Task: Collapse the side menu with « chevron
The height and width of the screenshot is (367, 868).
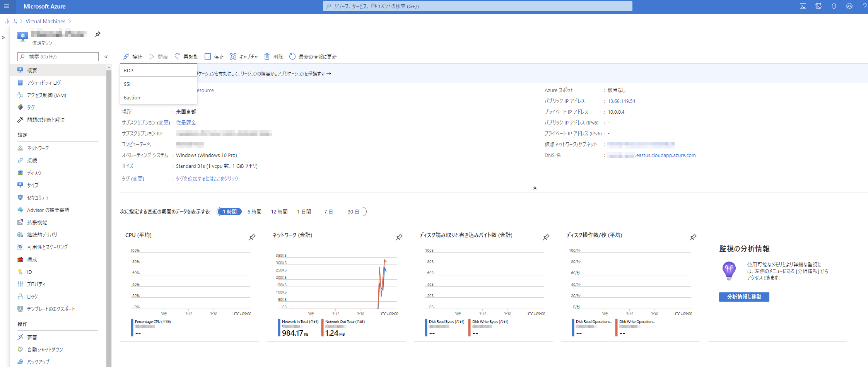Action: [106, 57]
